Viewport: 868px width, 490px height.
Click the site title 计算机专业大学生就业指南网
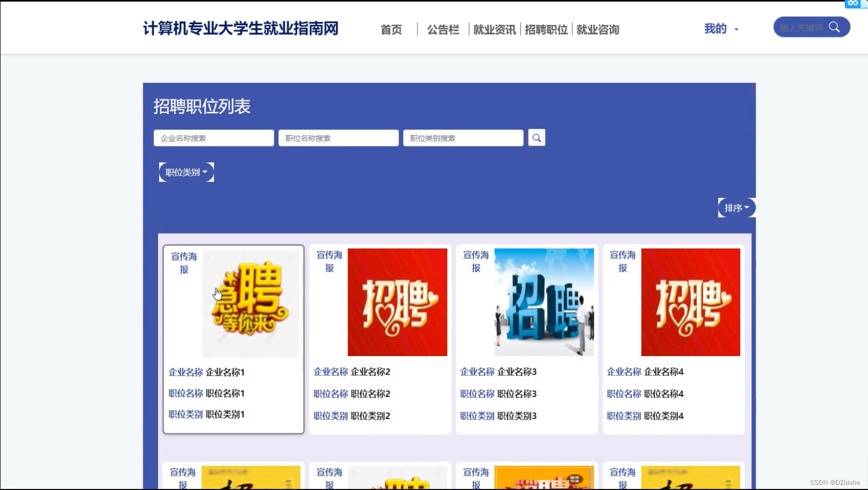tap(241, 28)
